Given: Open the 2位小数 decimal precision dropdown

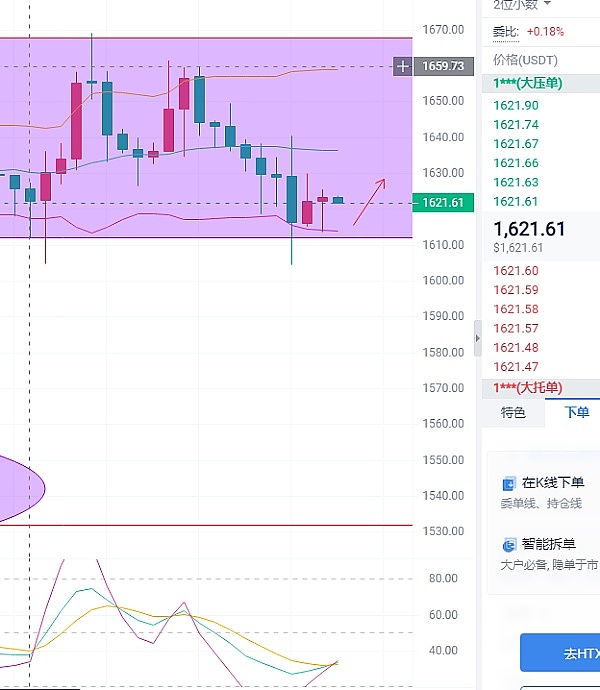Looking at the screenshot, I should coord(521,5).
